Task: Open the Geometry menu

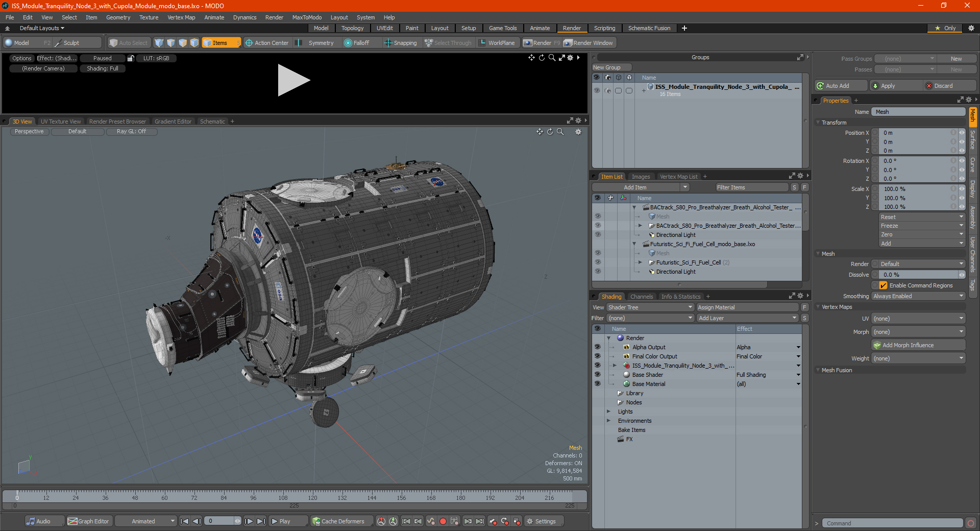Action: 118,17
